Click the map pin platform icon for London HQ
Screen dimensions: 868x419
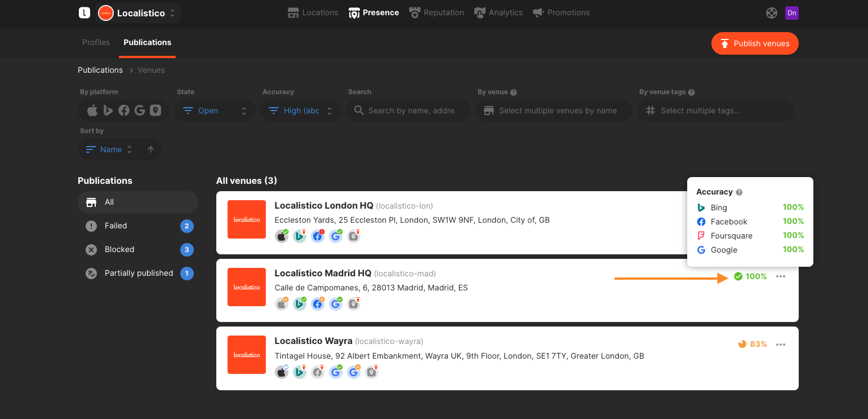[353, 236]
